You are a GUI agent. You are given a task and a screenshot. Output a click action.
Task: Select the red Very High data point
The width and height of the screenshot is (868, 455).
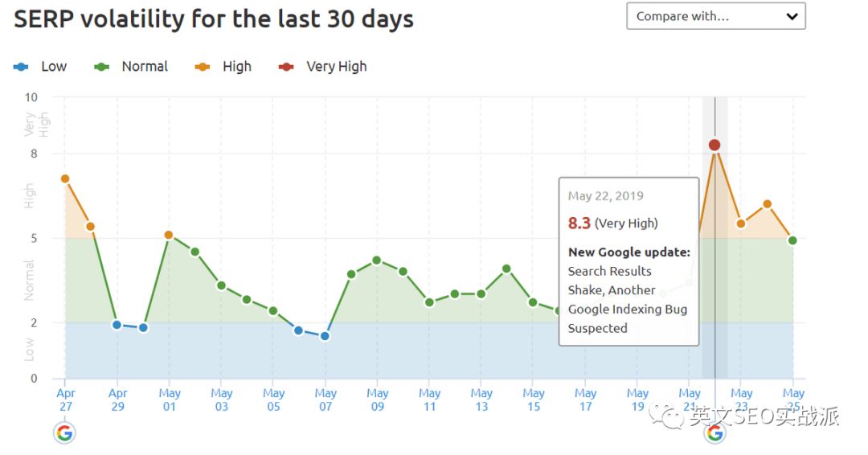coord(714,145)
